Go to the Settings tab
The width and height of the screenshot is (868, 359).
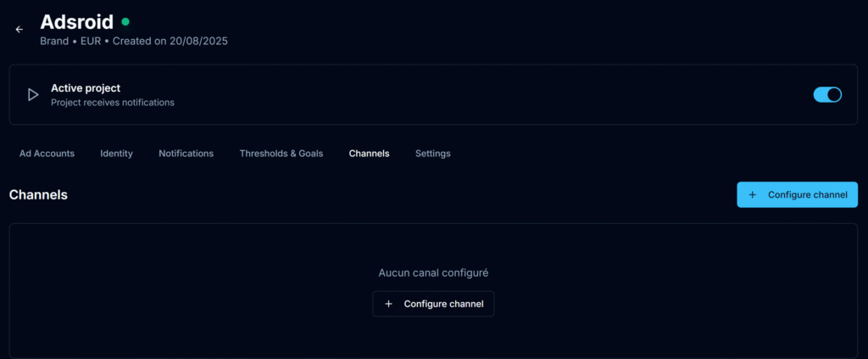[x=433, y=154]
